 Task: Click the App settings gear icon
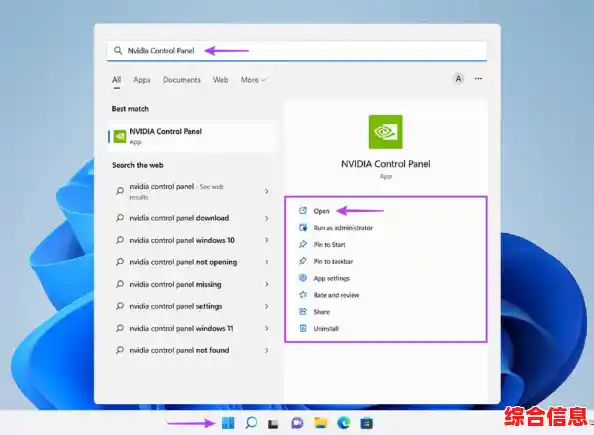pyautogui.click(x=303, y=278)
